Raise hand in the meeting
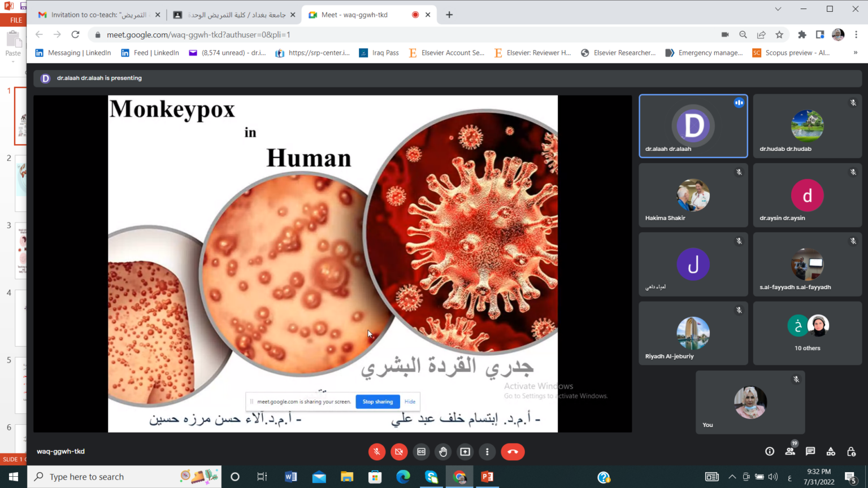Viewport: 868px width, 488px height. click(x=443, y=452)
